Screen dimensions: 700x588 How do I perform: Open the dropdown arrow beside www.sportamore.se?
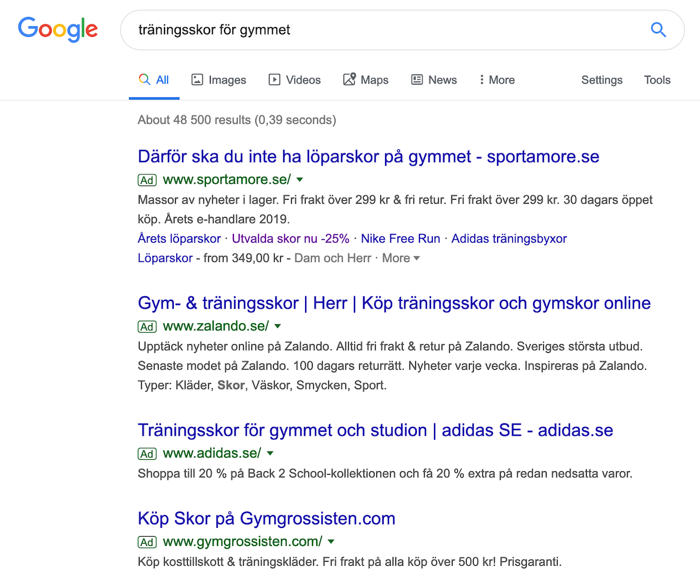[x=299, y=180]
